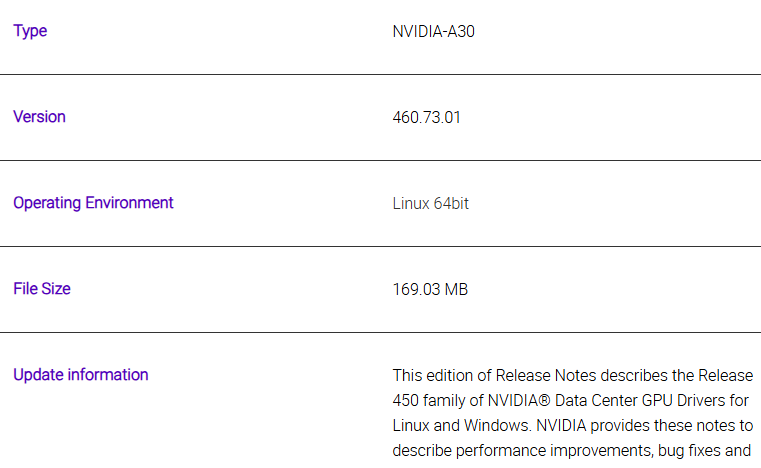
Task: Select the "Linux 64bit" environment value
Action: point(430,203)
